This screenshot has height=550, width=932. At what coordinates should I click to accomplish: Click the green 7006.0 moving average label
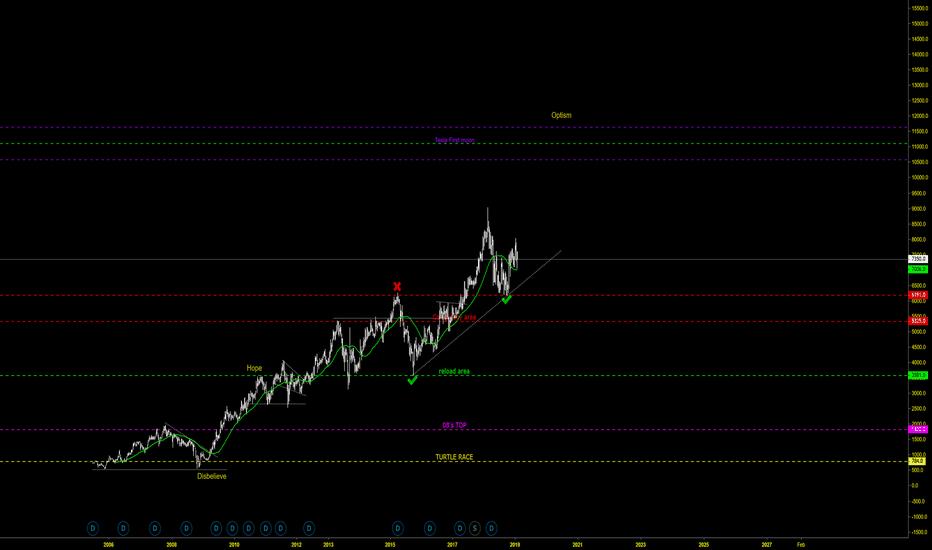(918, 269)
